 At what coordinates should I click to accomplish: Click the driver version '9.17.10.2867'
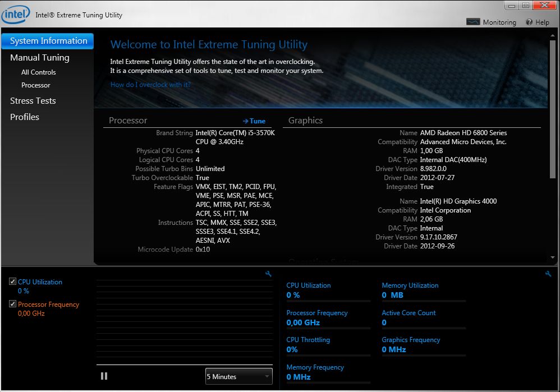click(x=439, y=237)
